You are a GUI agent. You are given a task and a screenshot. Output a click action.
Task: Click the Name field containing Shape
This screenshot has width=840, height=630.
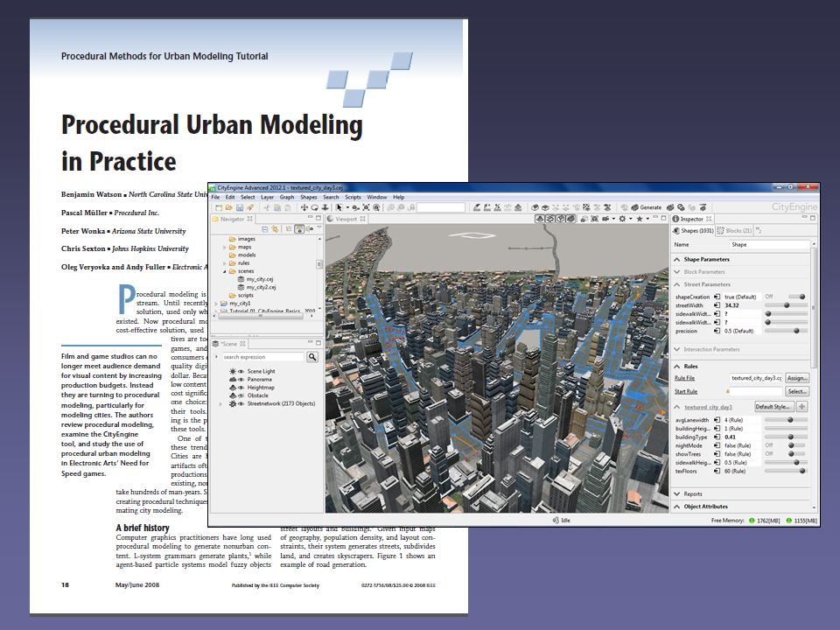(x=769, y=244)
